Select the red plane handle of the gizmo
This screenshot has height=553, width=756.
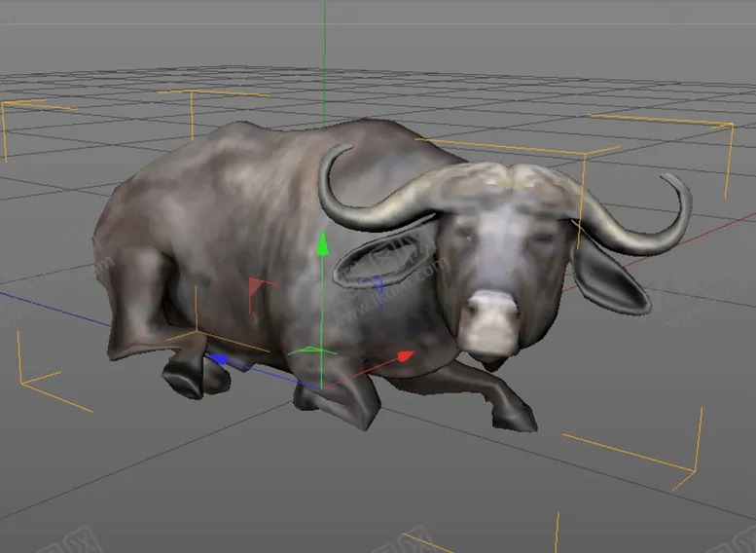click(261, 294)
